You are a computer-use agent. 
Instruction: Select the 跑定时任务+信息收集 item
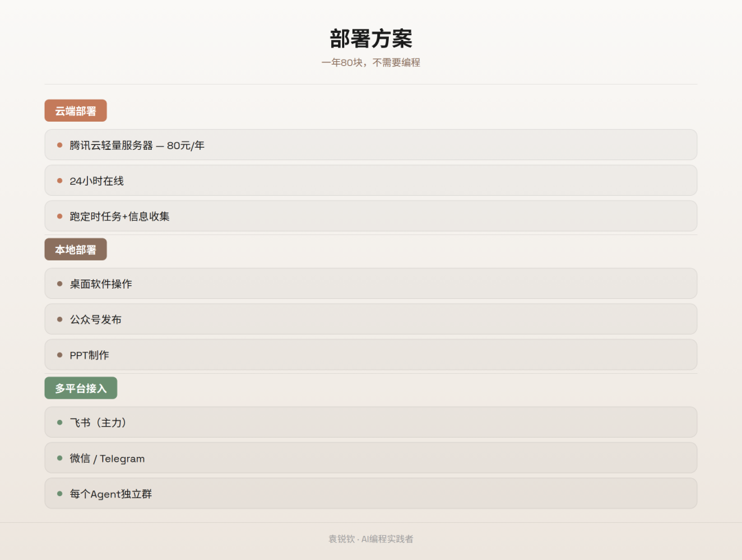click(x=370, y=216)
